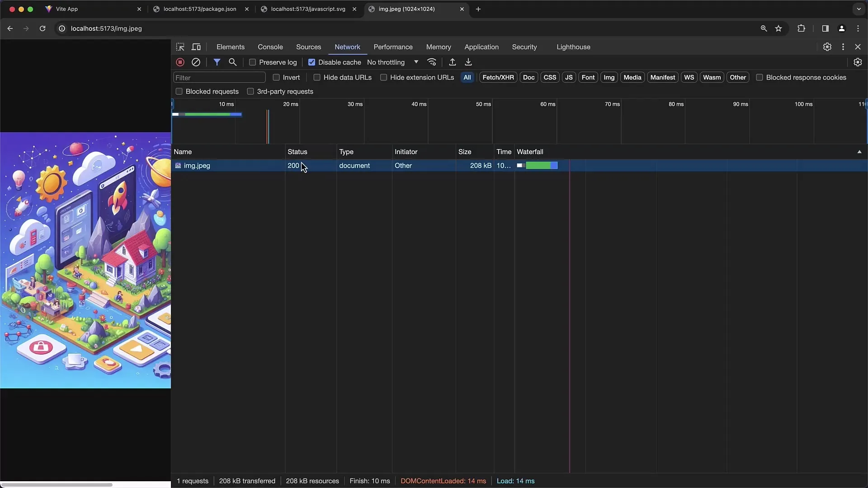The width and height of the screenshot is (868, 488).
Task: Click the search icon in Network panel
Action: pos(232,62)
